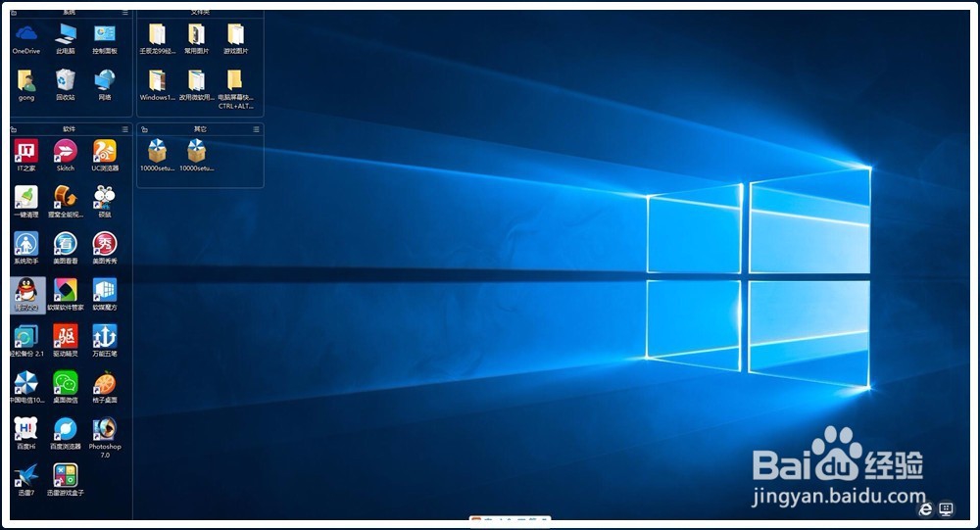Select the 控制面板 Control Panel icon
This screenshot has height=530, width=980.
click(105, 39)
